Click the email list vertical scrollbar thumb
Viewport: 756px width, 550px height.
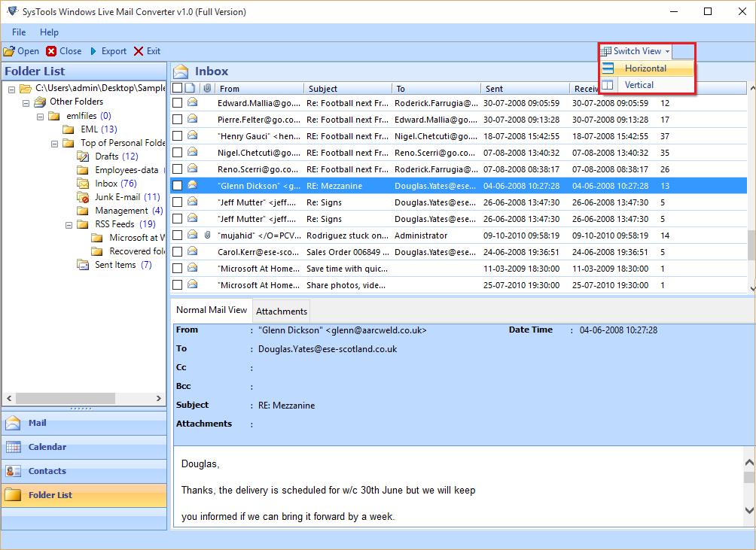tap(752, 245)
